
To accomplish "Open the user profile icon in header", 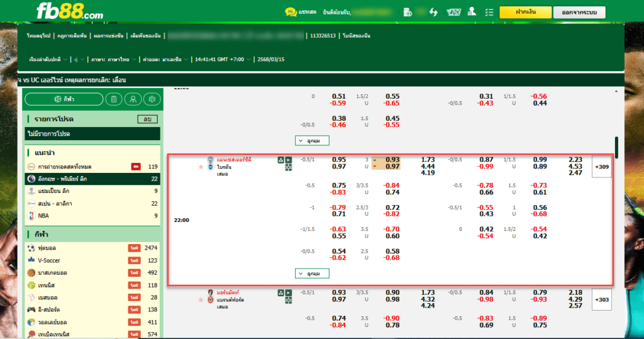I will 472,12.
